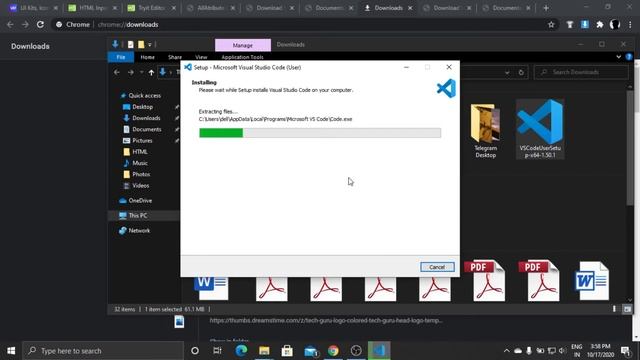Viewport: 640px width, 360px height.
Task: Go forward in Chrome browser
Action: point(25,24)
